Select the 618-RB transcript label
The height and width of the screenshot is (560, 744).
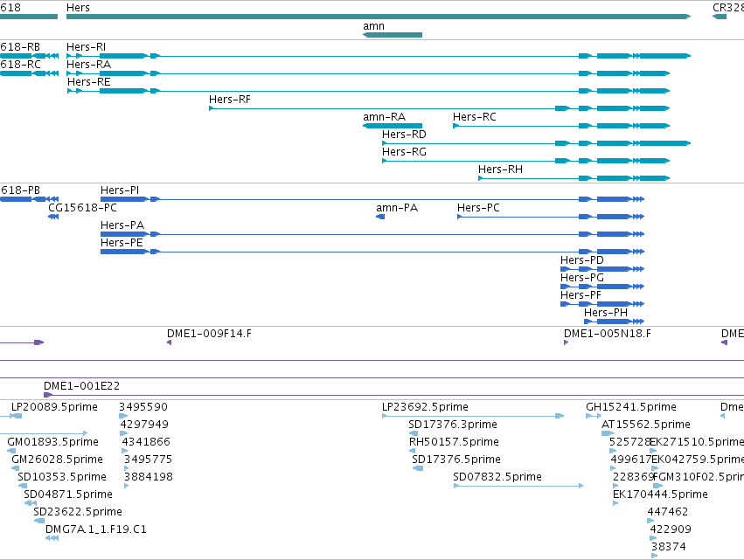pyautogui.click(x=20, y=47)
